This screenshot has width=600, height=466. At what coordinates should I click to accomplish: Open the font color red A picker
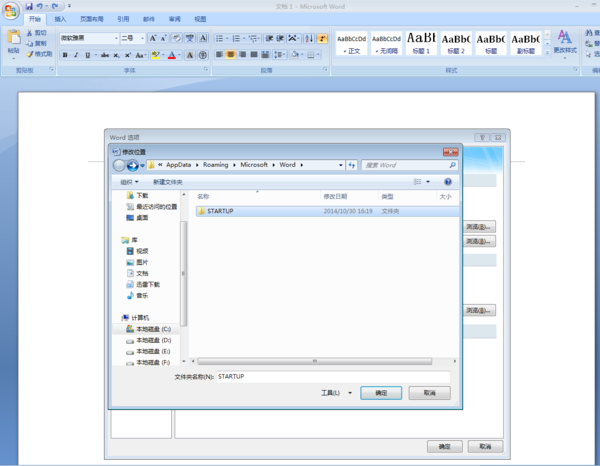coord(179,55)
